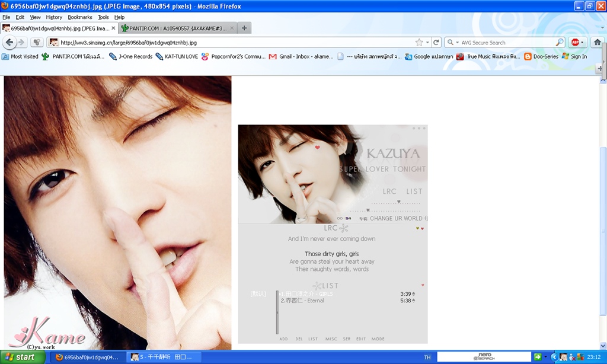Bookmark this page with the star icon

419,42
